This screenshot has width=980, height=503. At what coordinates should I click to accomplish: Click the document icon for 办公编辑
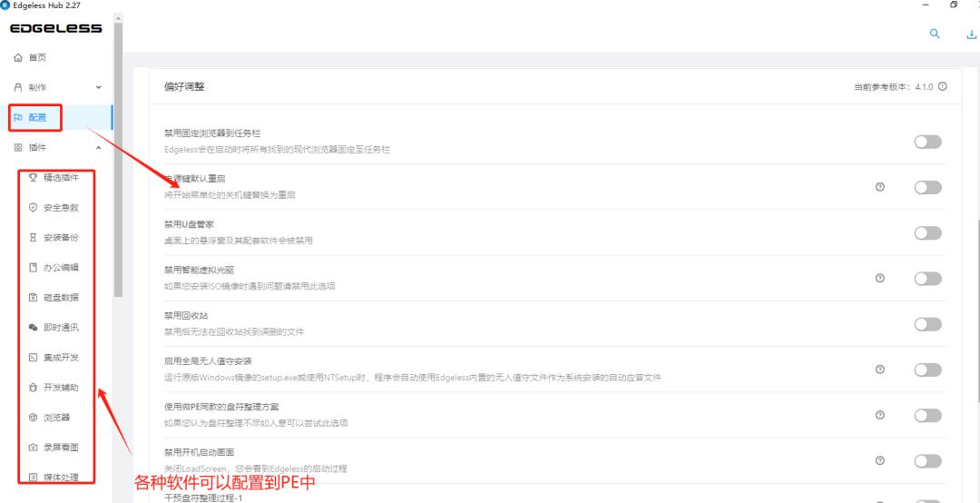pos(34,267)
